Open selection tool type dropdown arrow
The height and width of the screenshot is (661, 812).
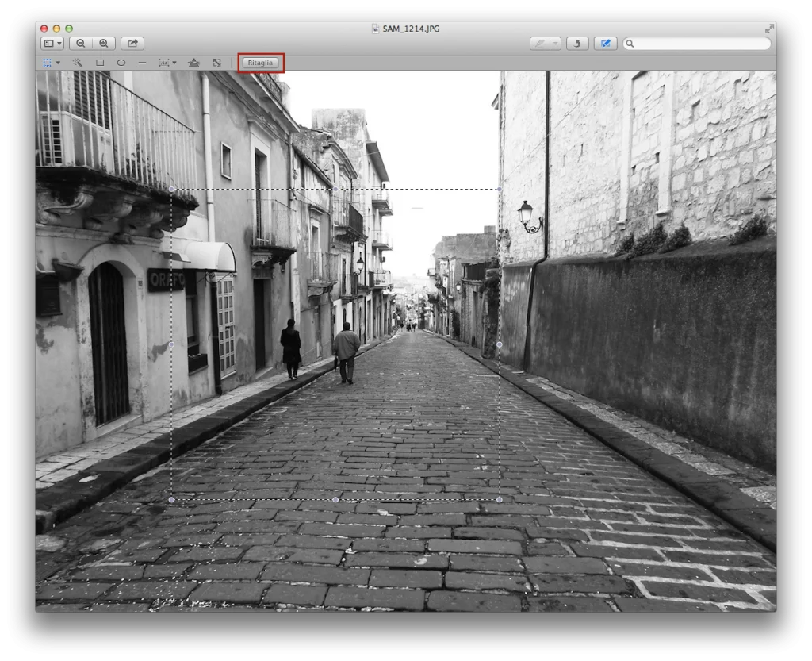click(x=58, y=63)
